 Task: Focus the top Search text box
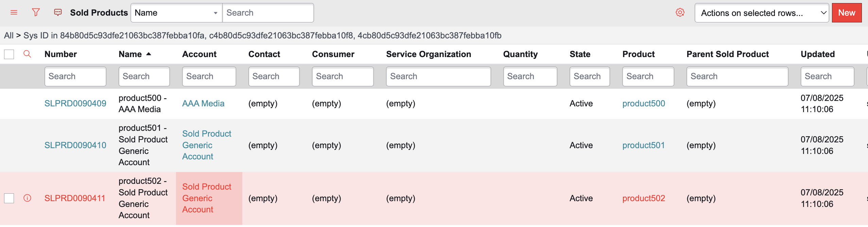[x=268, y=13]
